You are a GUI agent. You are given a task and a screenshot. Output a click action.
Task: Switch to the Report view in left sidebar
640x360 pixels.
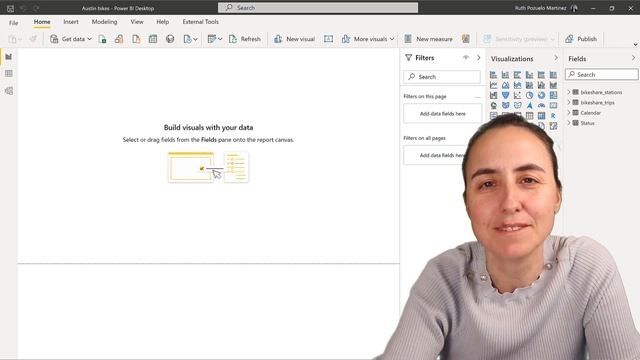tap(9, 57)
